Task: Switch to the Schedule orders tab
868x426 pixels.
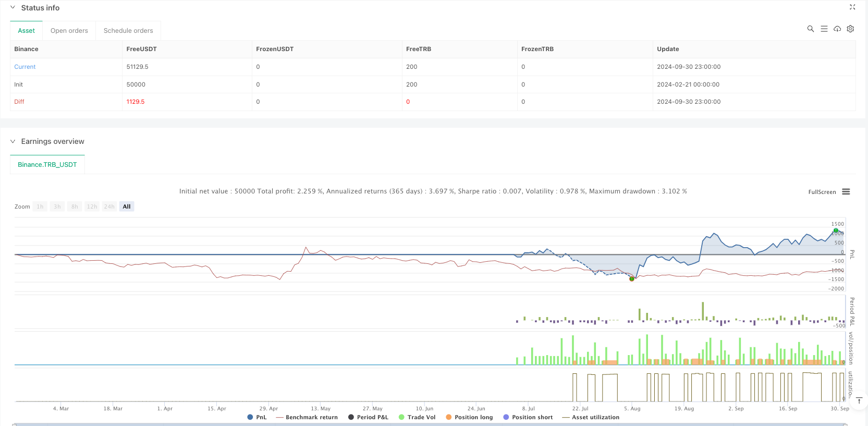Action: click(x=128, y=31)
